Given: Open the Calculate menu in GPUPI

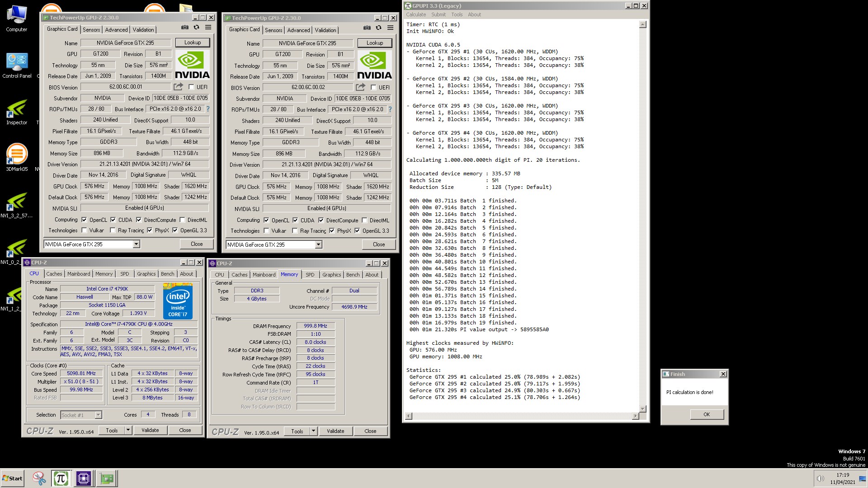Looking at the screenshot, I should [415, 14].
